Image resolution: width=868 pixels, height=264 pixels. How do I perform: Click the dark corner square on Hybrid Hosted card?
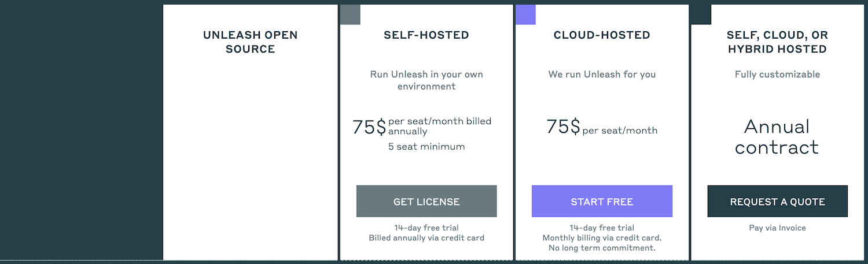pyautogui.click(x=701, y=14)
